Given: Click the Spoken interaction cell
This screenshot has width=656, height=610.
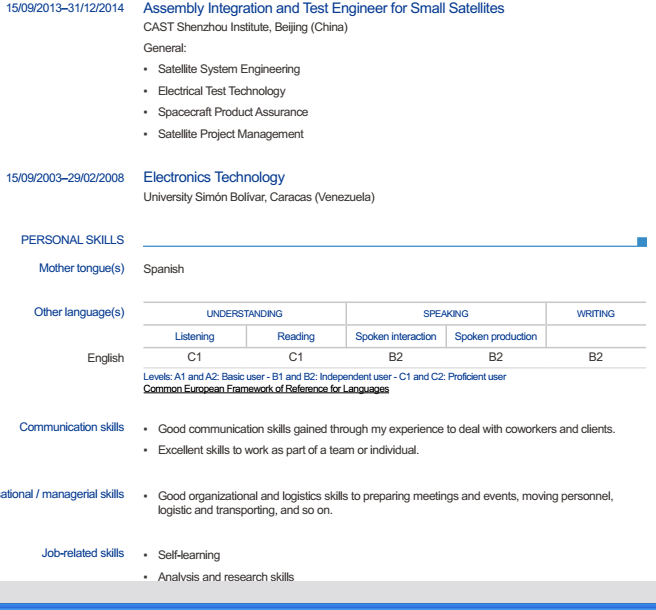Looking at the screenshot, I should pyautogui.click(x=396, y=337).
